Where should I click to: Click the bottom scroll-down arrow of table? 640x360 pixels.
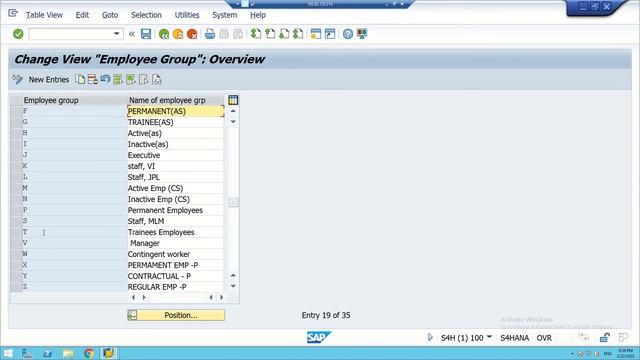click(233, 286)
